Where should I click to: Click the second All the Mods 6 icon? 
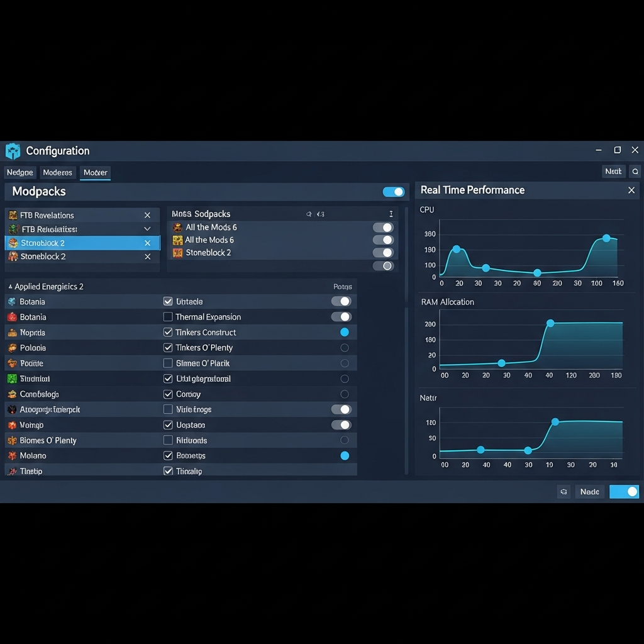point(177,240)
